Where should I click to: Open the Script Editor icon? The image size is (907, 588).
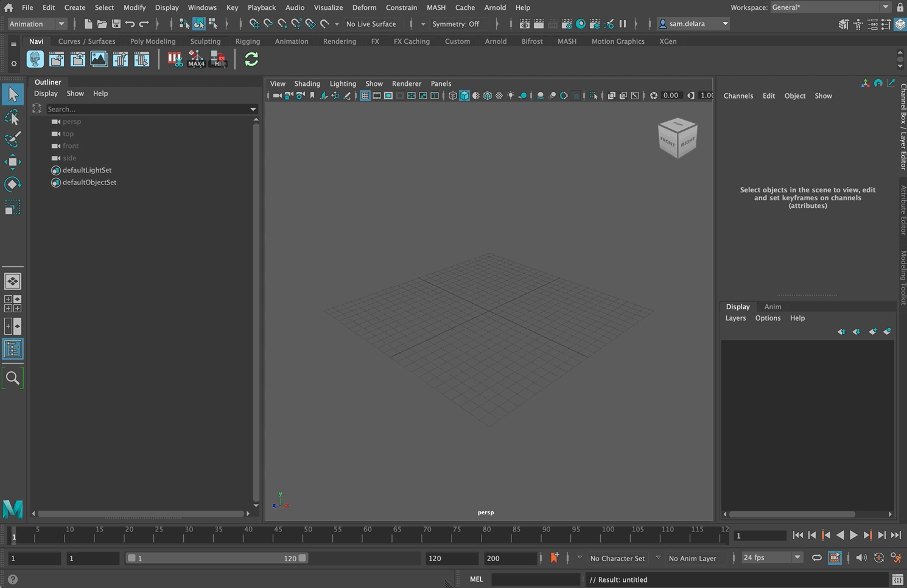pyautogui.click(x=898, y=579)
